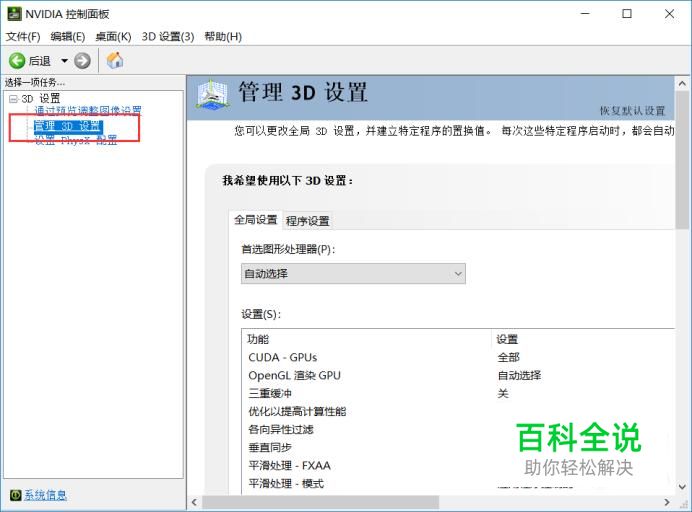
Task: Open the 文件(F) menu
Action: 23,37
